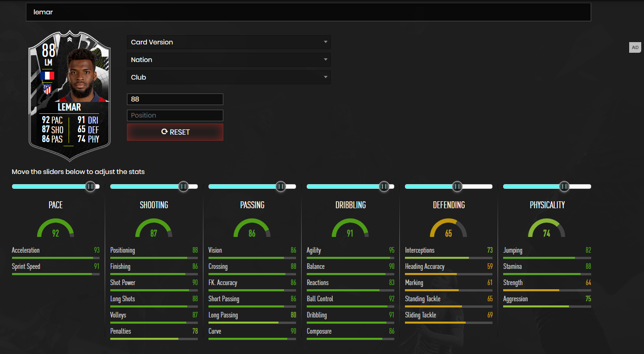This screenshot has height=354, width=644.
Task: Click the Ball Control stat label
Action: point(320,299)
